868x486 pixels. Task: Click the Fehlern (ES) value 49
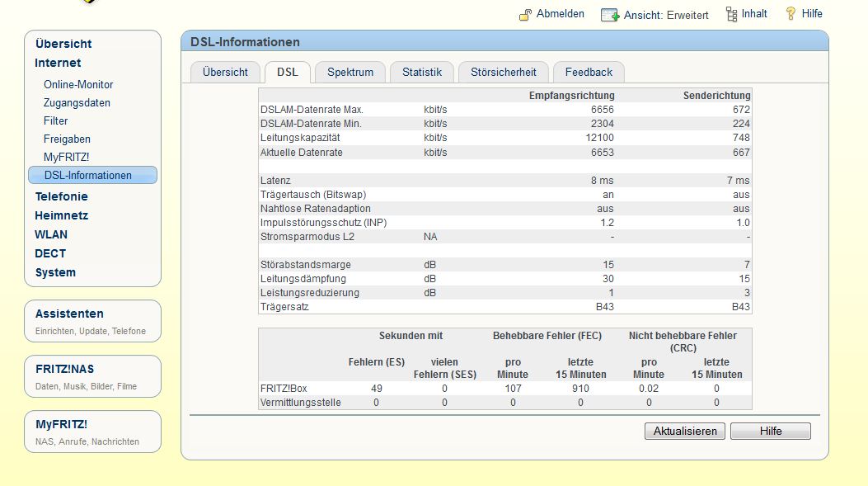point(377,389)
